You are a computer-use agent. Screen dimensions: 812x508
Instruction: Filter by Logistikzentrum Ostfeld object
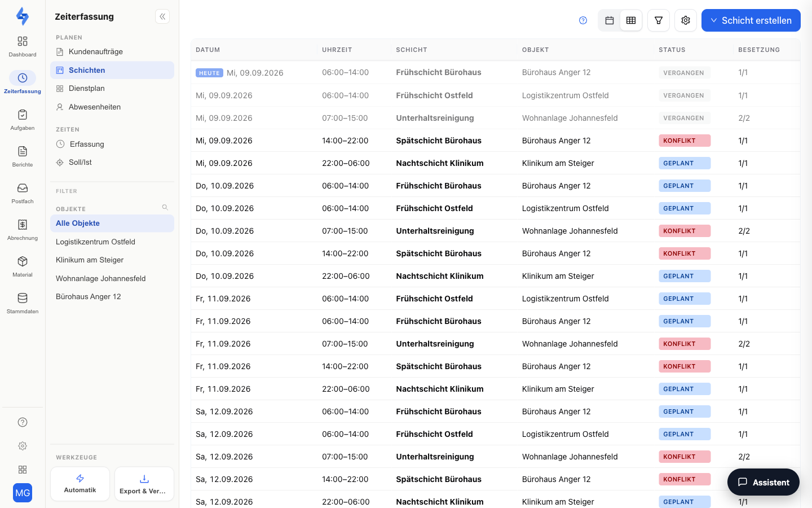point(112,242)
